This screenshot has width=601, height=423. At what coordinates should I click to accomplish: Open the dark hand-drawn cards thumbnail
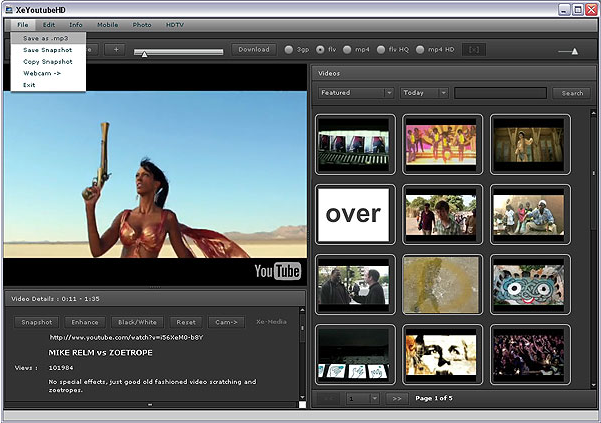pos(355,355)
